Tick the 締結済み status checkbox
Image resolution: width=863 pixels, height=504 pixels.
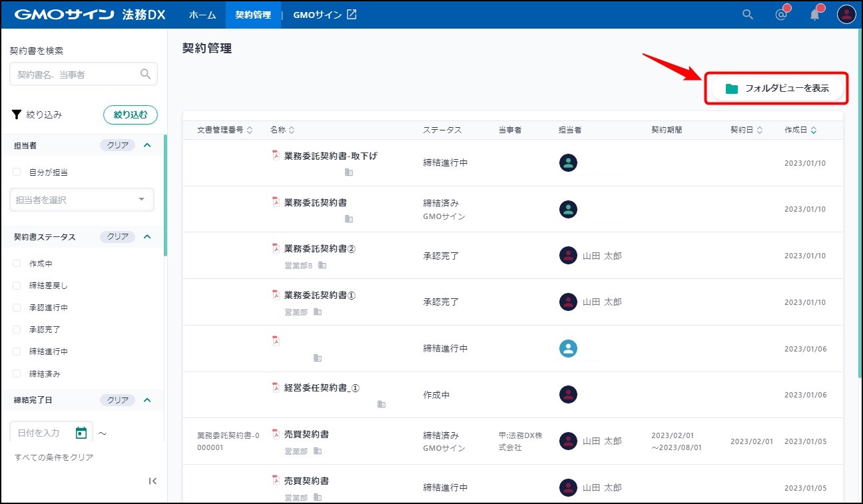point(17,374)
